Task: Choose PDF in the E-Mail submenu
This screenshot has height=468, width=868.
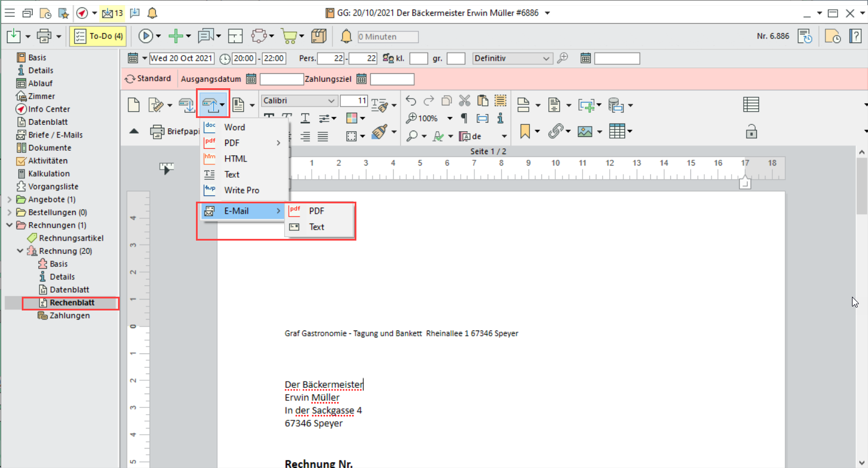Action: [316, 211]
